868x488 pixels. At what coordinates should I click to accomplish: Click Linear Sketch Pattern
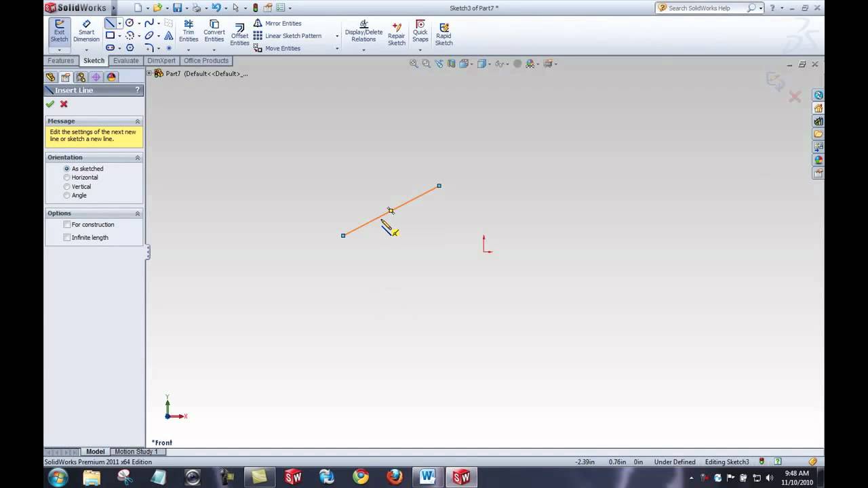click(288, 36)
